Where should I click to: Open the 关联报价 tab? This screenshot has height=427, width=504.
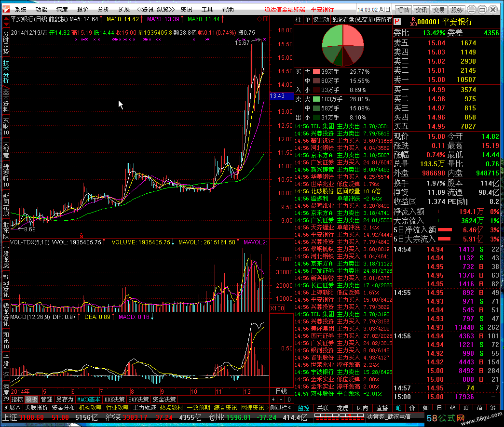[x=36, y=407]
